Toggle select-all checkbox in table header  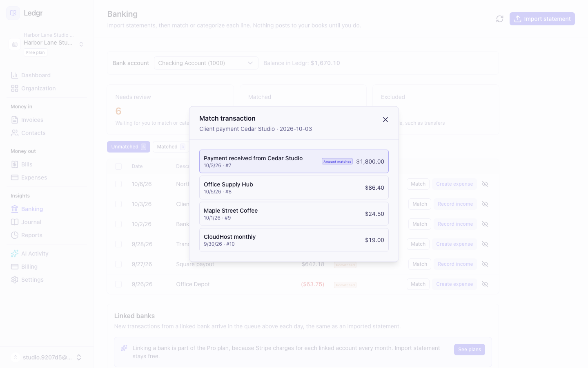pyautogui.click(x=118, y=166)
